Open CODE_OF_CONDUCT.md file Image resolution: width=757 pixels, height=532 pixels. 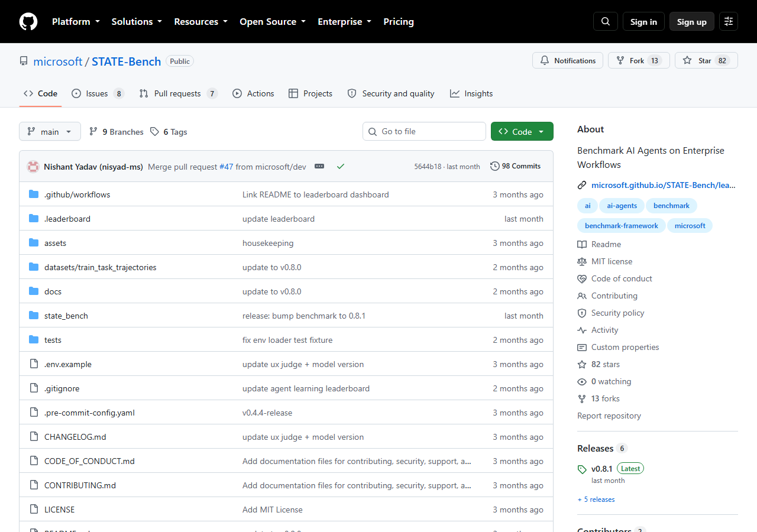coord(89,461)
